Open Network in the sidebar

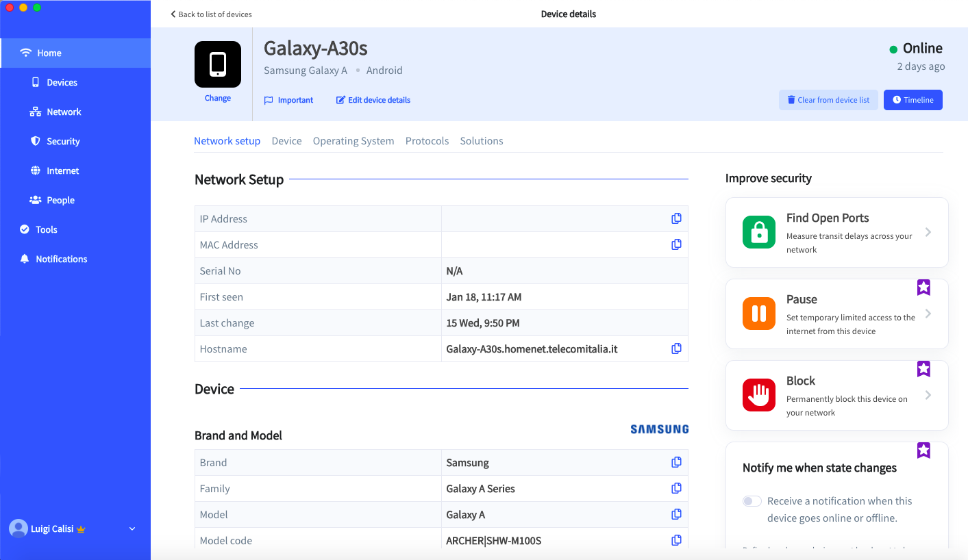[x=75, y=112]
